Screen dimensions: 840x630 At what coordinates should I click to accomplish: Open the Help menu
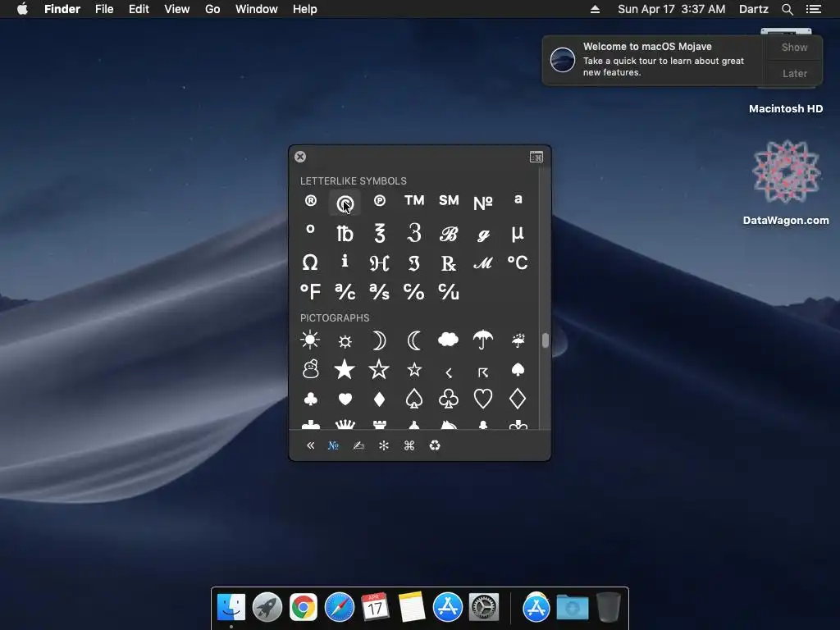(x=305, y=9)
